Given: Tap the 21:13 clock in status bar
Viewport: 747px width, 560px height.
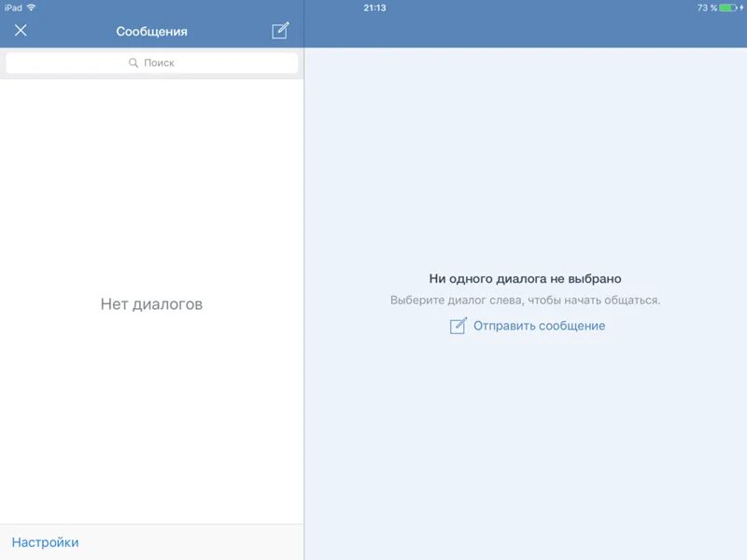Looking at the screenshot, I should click(375, 7).
